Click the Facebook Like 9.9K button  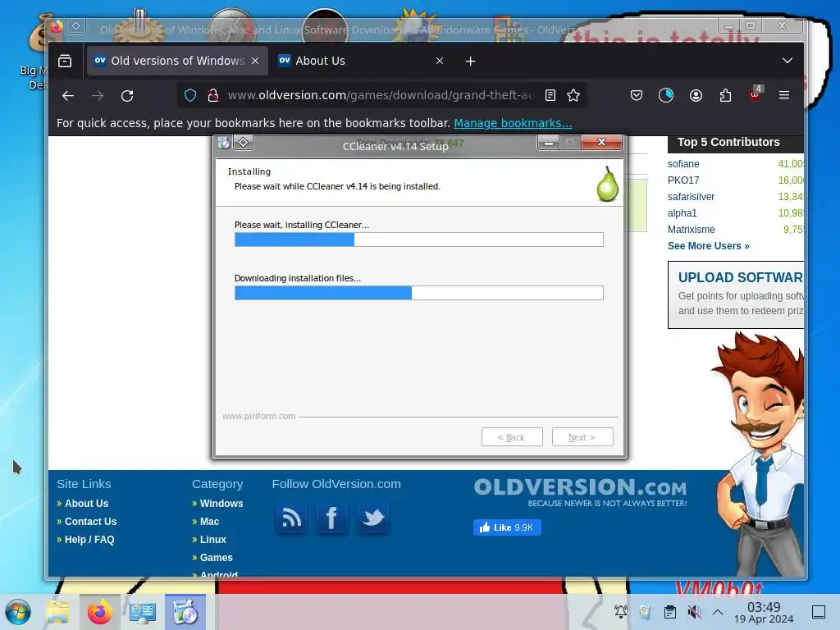(x=507, y=527)
